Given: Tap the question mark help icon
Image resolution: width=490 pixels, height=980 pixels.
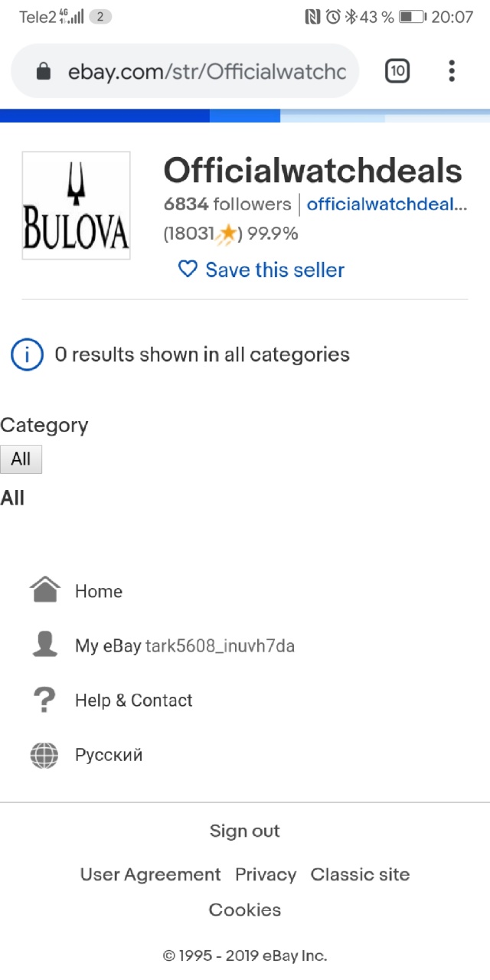Looking at the screenshot, I should (44, 700).
